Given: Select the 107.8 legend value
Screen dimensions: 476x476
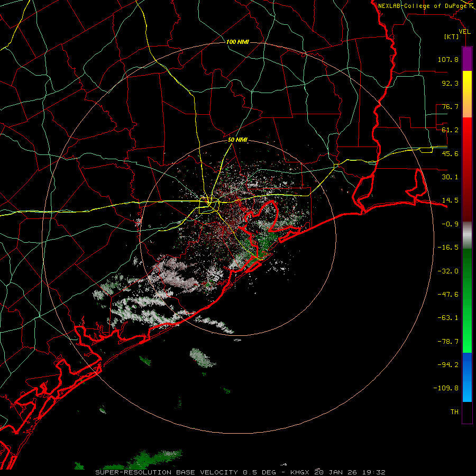Looking at the screenshot, I should click(x=448, y=59).
